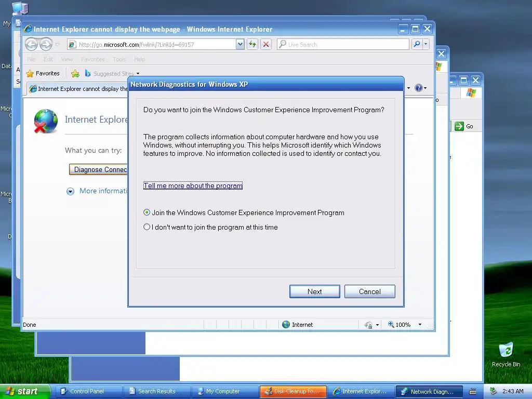Select the Internet Explorer cannot display tab

tap(78, 89)
